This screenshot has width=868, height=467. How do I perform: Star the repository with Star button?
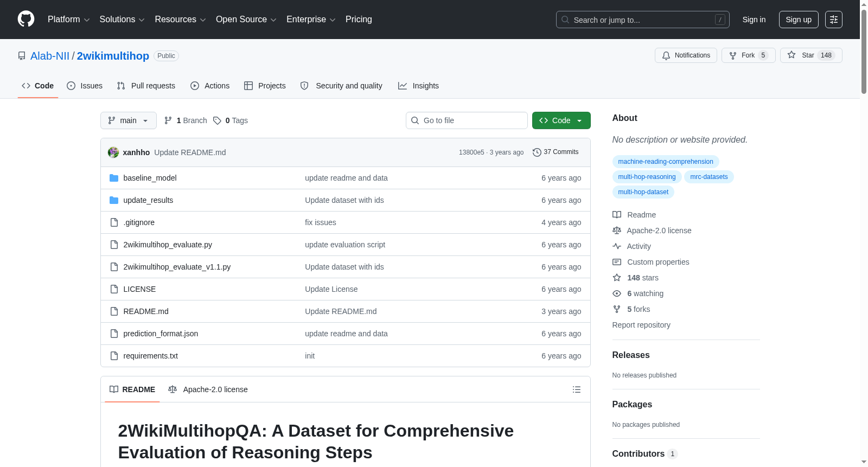click(x=811, y=55)
